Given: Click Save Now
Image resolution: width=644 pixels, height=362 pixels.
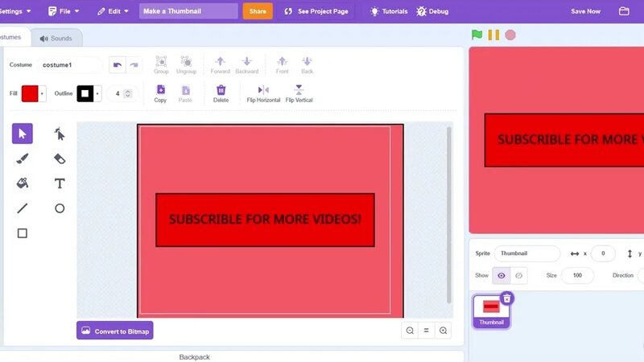Looking at the screenshot, I should 586,11.
